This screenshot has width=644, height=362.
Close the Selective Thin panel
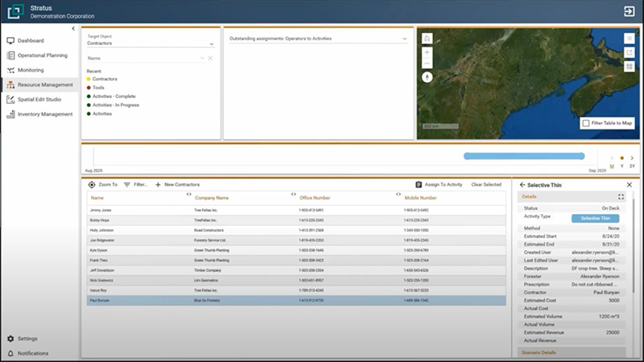coord(630,185)
